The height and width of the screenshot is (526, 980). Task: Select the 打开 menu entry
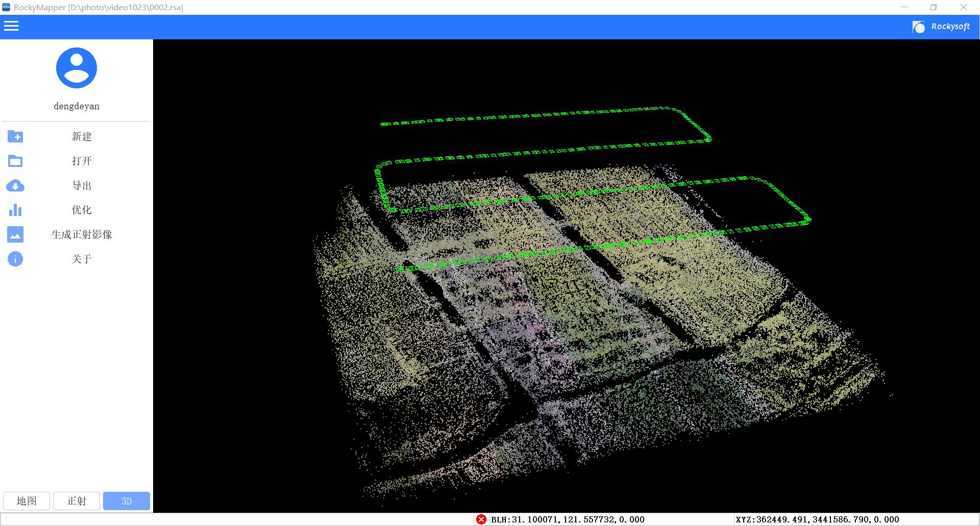point(82,161)
